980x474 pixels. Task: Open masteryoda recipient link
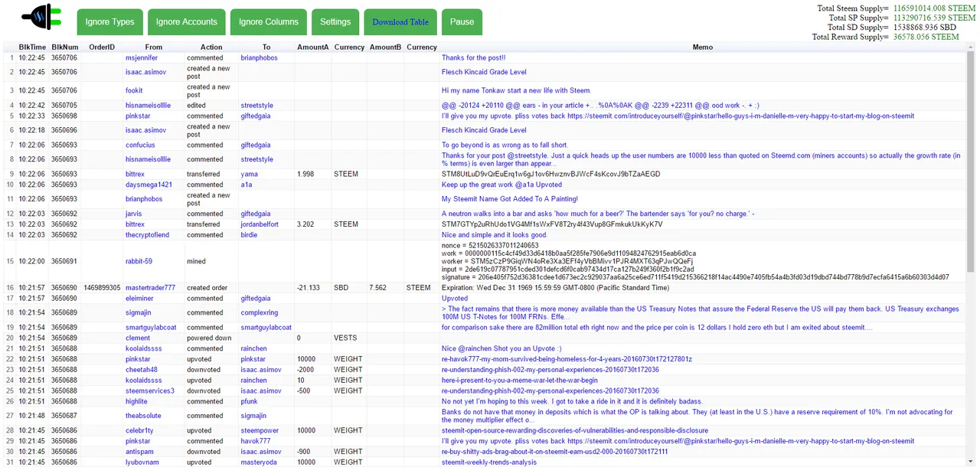(x=259, y=463)
